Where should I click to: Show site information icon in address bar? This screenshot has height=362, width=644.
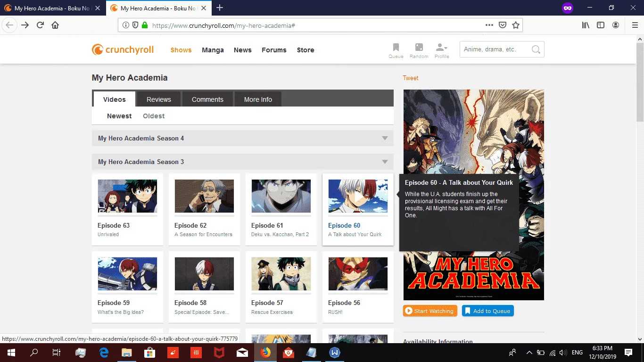tap(126, 25)
